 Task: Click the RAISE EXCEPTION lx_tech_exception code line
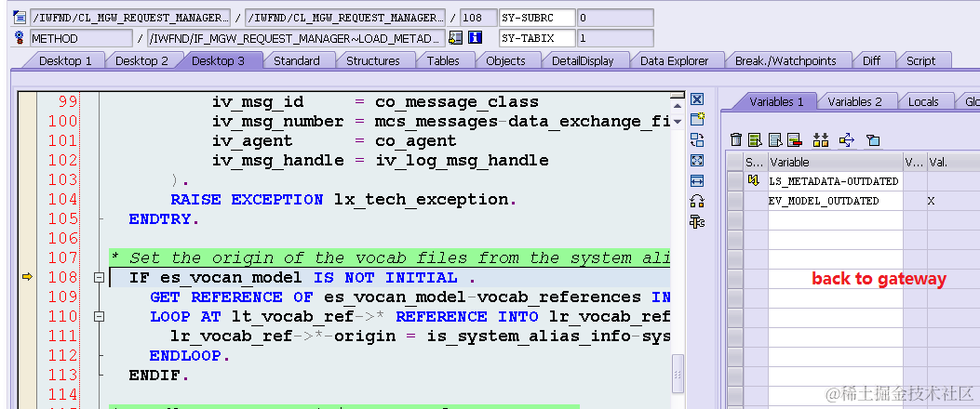point(343,200)
